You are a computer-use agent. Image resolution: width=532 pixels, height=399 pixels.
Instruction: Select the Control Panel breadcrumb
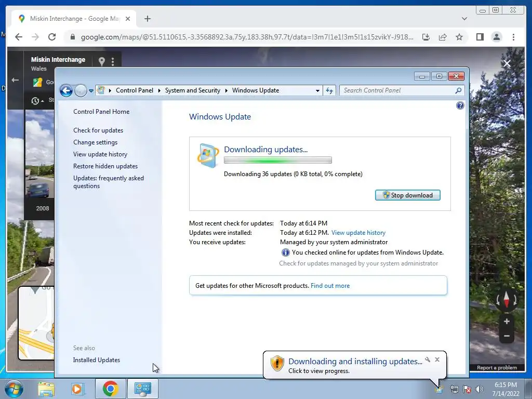(135, 90)
